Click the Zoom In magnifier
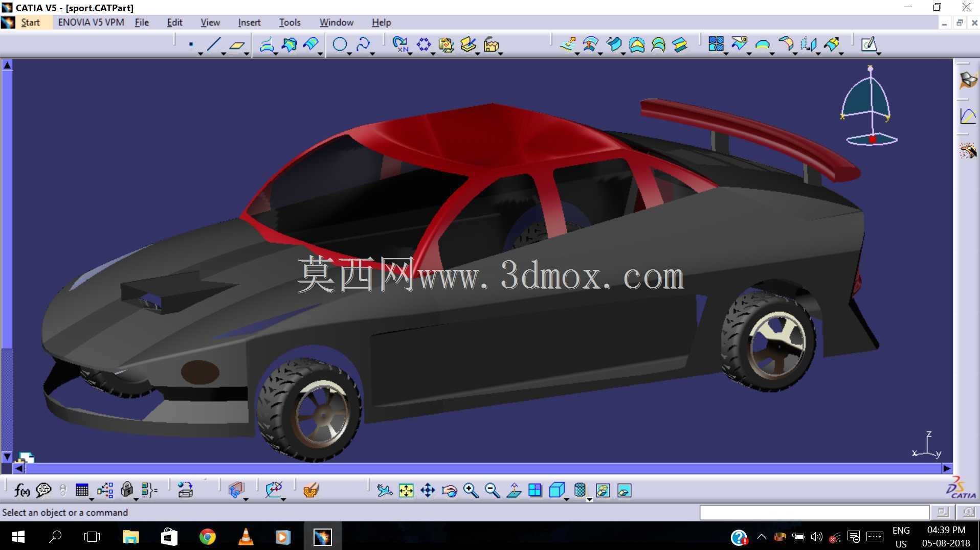The width and height of the screenshot is (980, 550). (471, 491)
